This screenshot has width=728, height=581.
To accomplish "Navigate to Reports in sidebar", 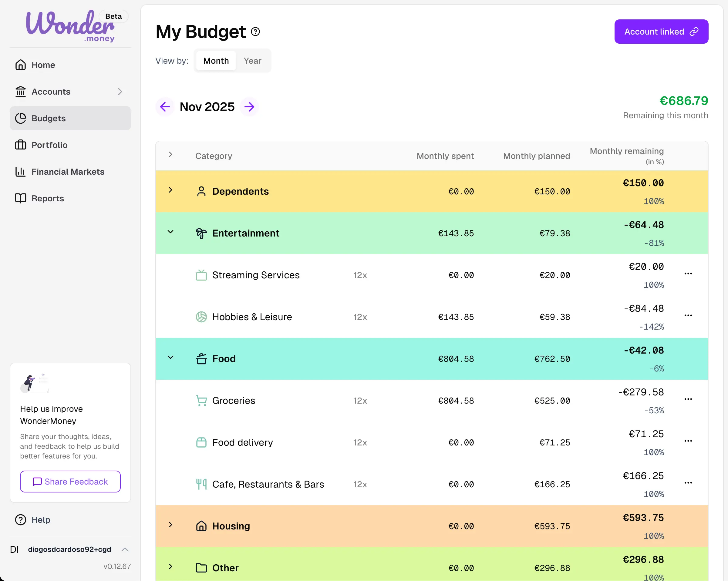I will pos(48,199).
